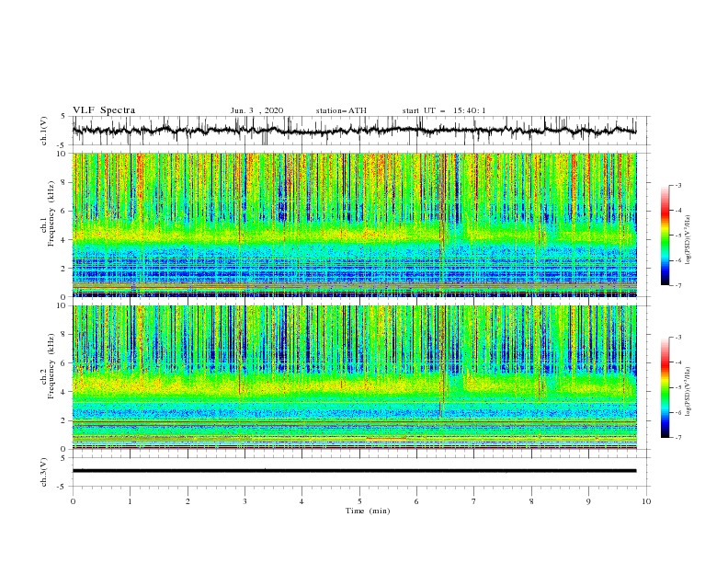Image resolution: width=728 pixels, height=563 pixels.
Task: Click the time axis tick label "6"
Action: pos(416,501)
